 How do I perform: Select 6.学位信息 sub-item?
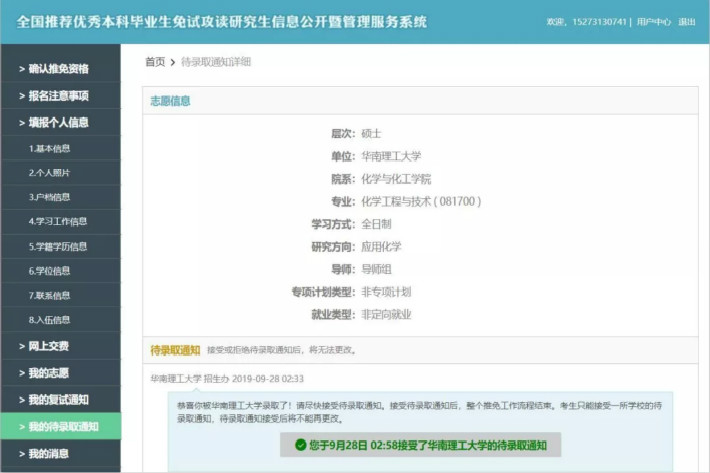pos(50,270)
